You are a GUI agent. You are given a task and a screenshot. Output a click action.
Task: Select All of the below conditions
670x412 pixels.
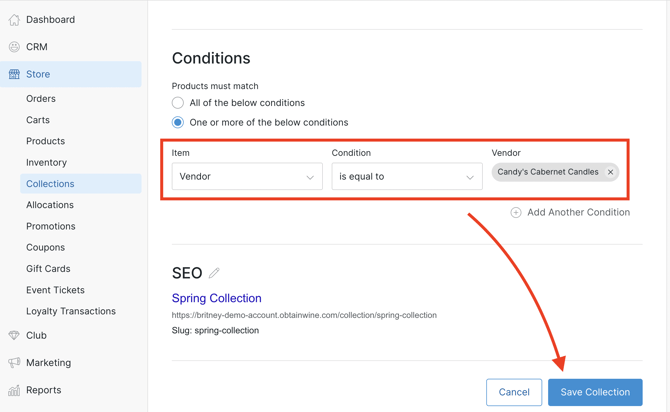pos(178,103)
